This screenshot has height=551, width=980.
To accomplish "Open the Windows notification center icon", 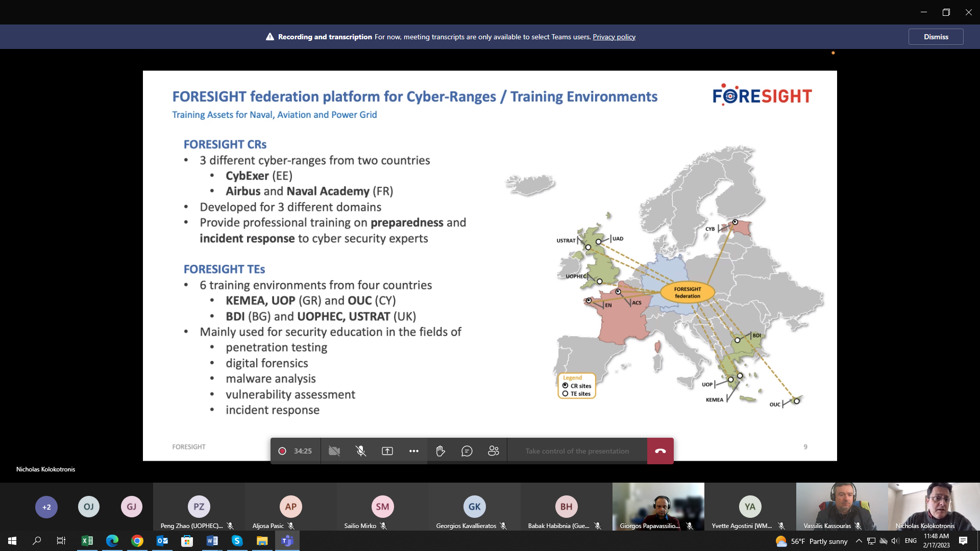I will pos(963,541).
